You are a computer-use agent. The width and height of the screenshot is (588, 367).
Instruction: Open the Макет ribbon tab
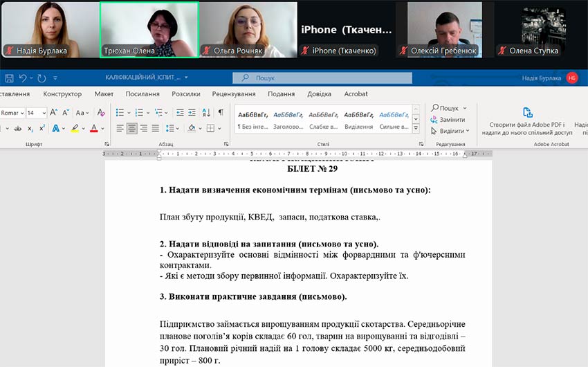coord(104,93)
